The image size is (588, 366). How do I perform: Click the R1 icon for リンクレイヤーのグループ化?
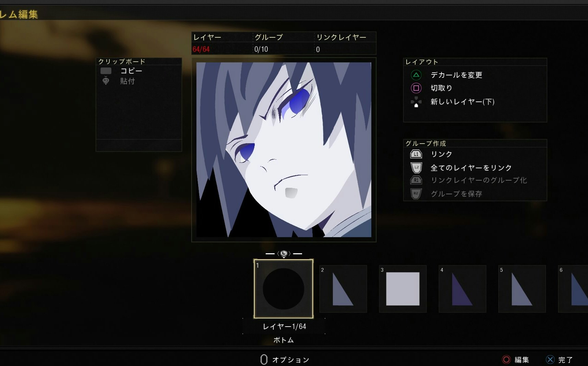416,180
